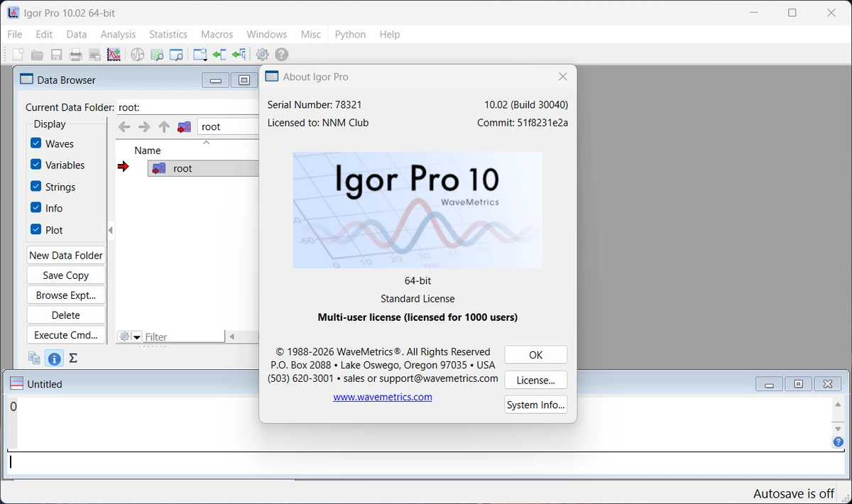Click the command window scroll up arrow
The width and height of the screenshot is (852, 504).
coord(839,405)
